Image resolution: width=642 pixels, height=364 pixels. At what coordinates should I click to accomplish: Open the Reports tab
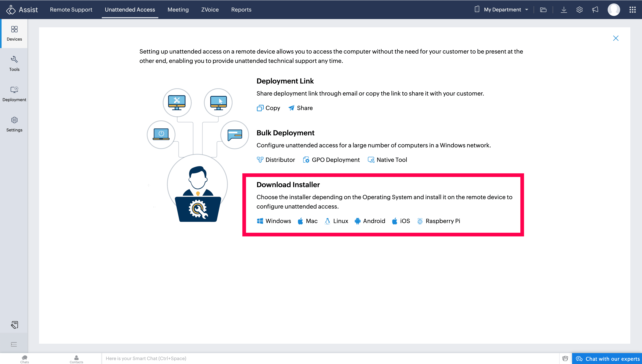(x=241, y=10)
